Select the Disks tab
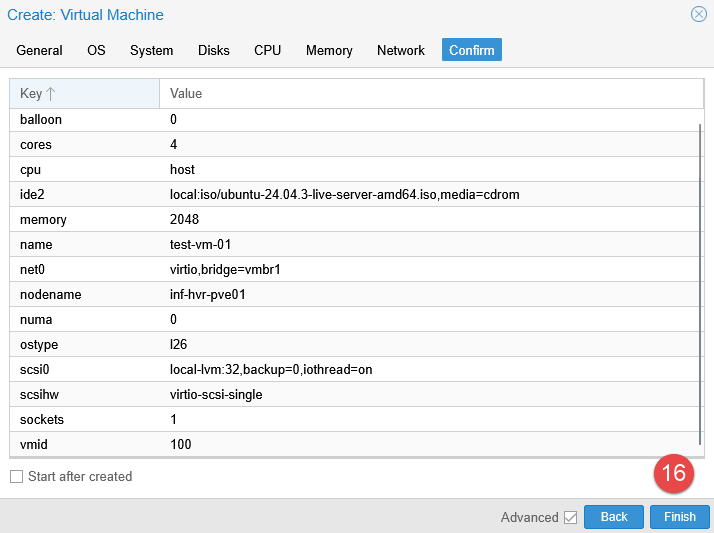Viewport: 714px width, 533px height. pyautogui.click(x=213, y=50)
